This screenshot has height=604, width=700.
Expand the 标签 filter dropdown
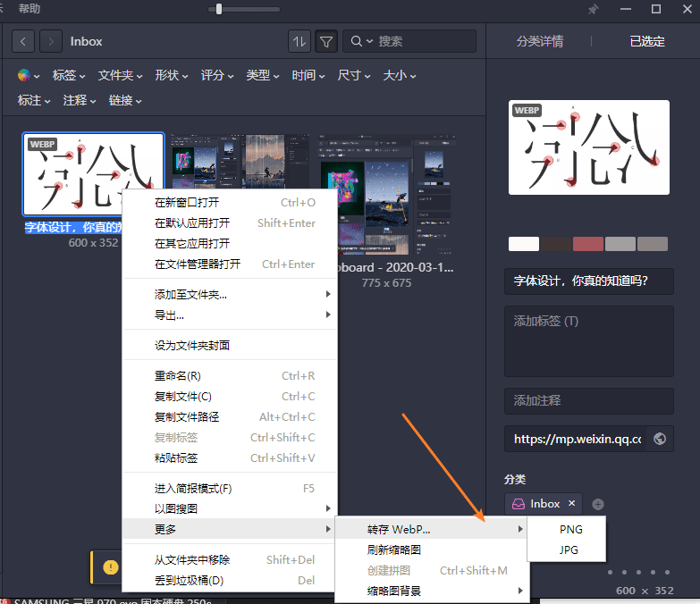[69, 75]
